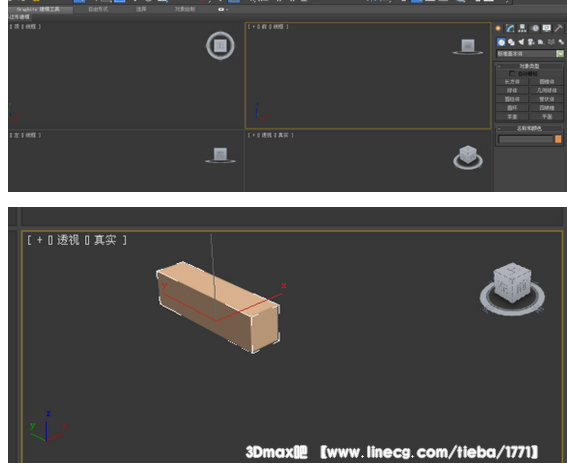Switch to the 自由形式 ribbon tab
The image size is (567, 469).
coord(98,9)
